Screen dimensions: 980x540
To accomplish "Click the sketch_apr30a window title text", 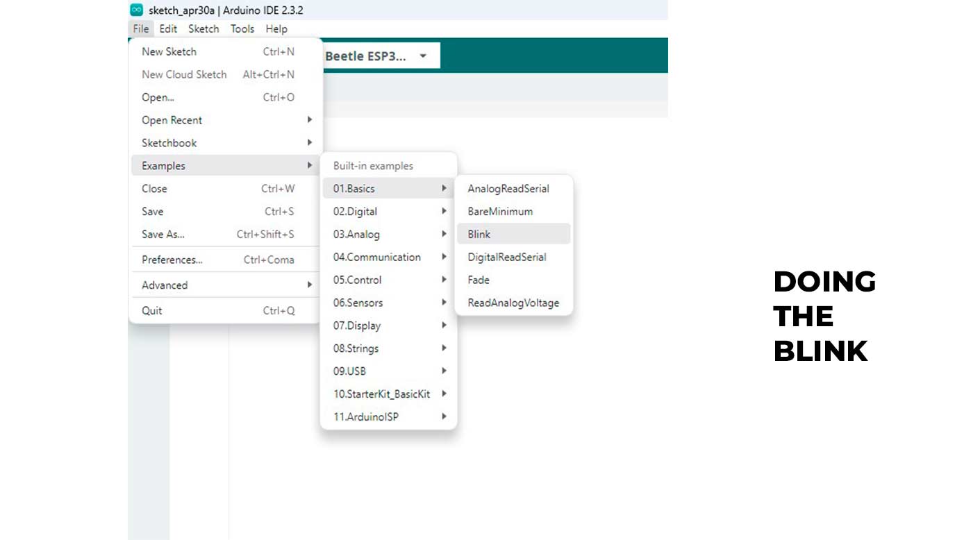I will (x=181, y=10).
